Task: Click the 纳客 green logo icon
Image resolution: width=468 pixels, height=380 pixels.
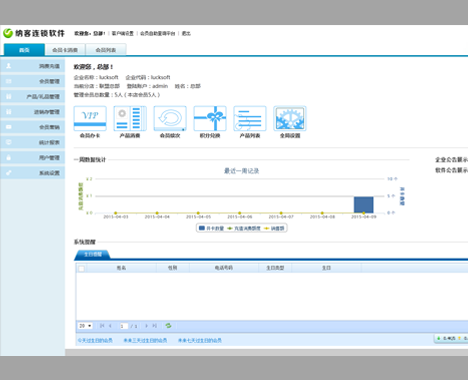Action: tap(8, 33)
